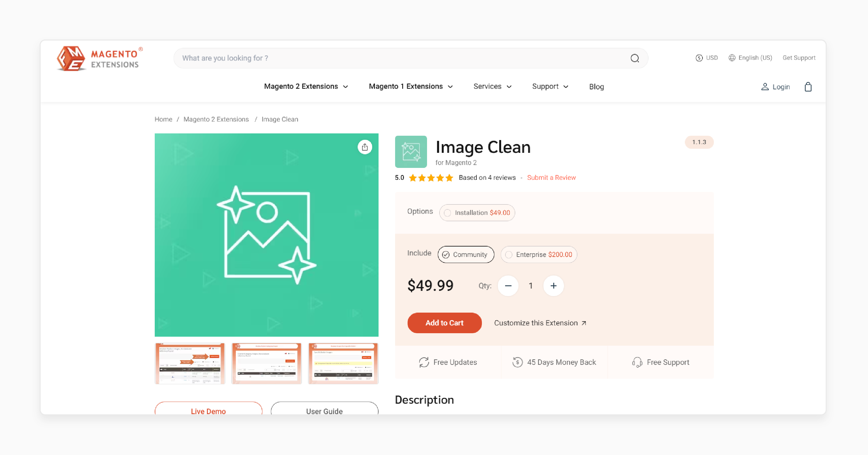This screenshot has width=868, height=455.
Task: Click the Get Support link
Action: [x=799, y=58]
